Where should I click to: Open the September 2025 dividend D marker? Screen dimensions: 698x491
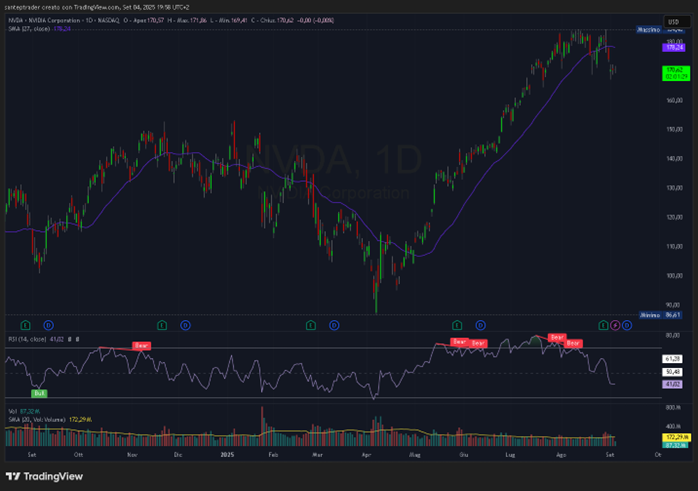click(x=627, y=325)
